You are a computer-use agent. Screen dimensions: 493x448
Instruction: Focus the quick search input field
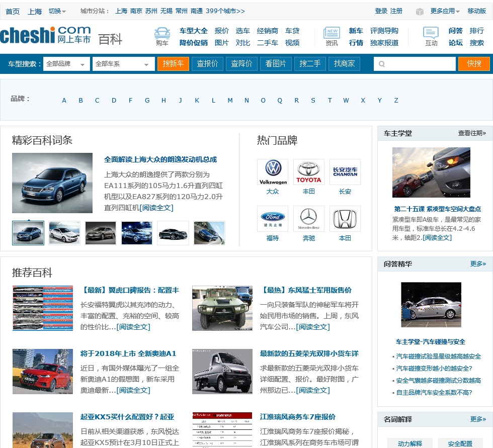coord(415,64)
